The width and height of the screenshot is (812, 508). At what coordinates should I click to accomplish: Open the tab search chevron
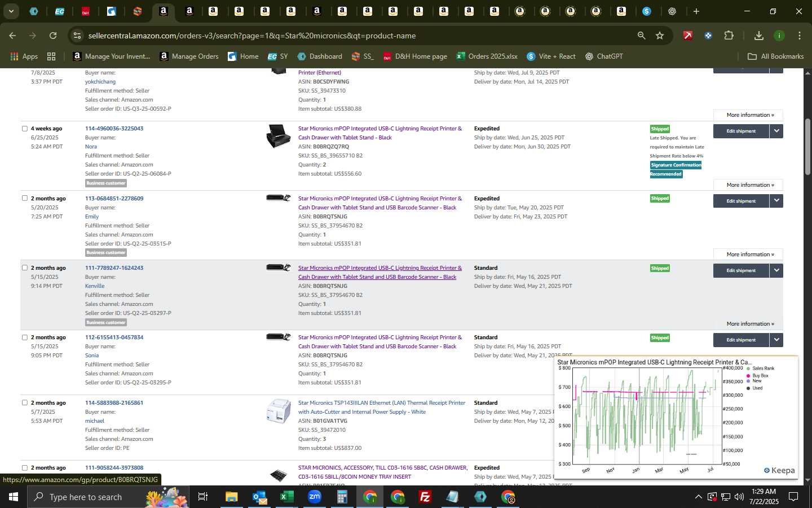(11, 11)
